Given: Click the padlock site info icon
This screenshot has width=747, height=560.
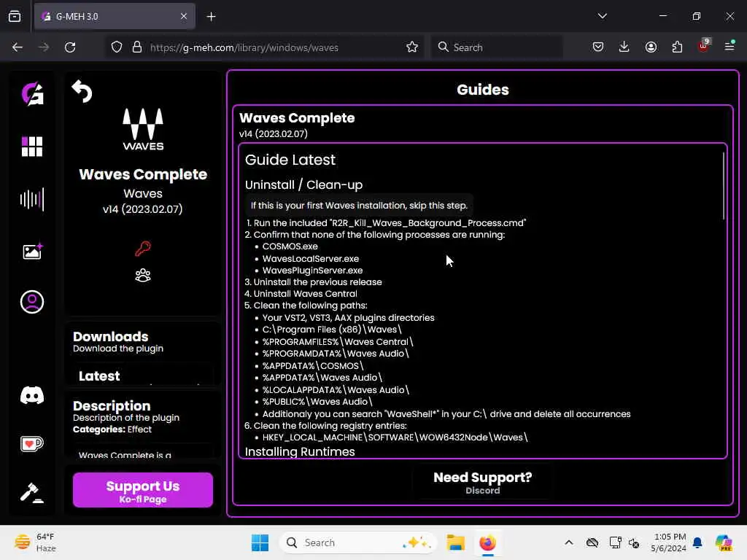Looking at the screenshot, I should coord(137,47).
